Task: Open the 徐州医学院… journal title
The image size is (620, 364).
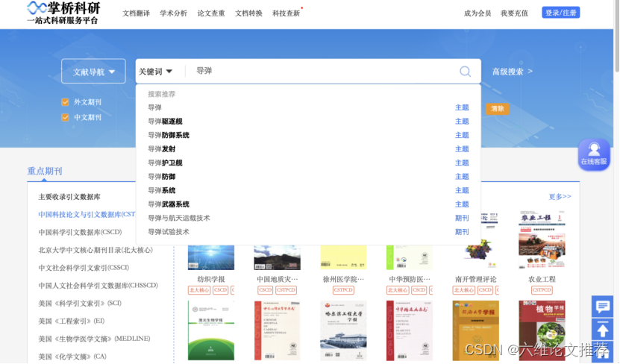Action: [343, 280]
